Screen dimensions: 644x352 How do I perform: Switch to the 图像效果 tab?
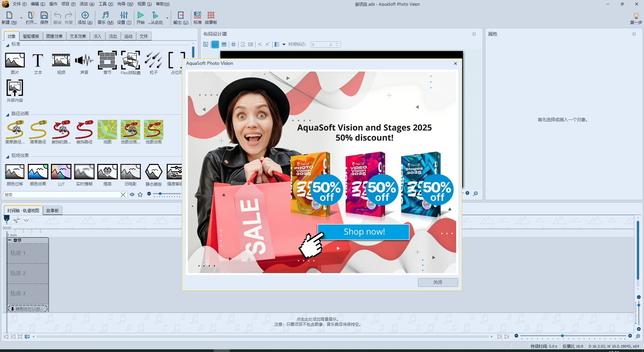tap(54, 36)
